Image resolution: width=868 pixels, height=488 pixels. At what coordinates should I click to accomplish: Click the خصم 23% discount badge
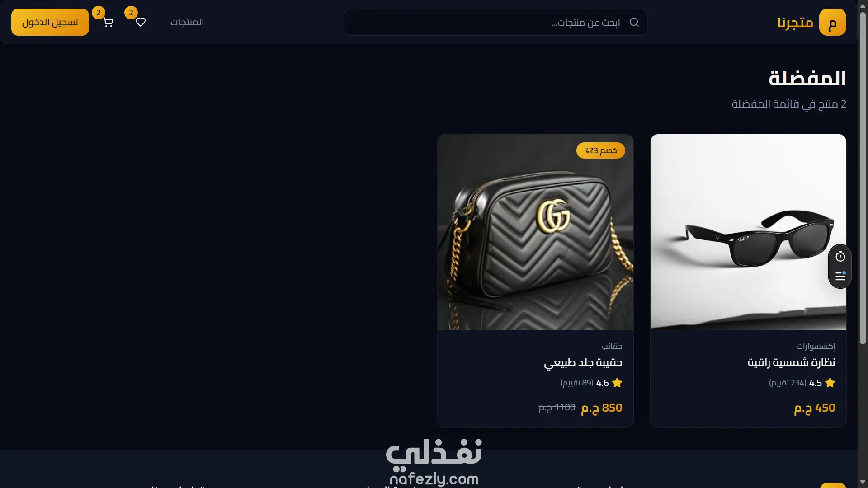click(x=601, y=150)
